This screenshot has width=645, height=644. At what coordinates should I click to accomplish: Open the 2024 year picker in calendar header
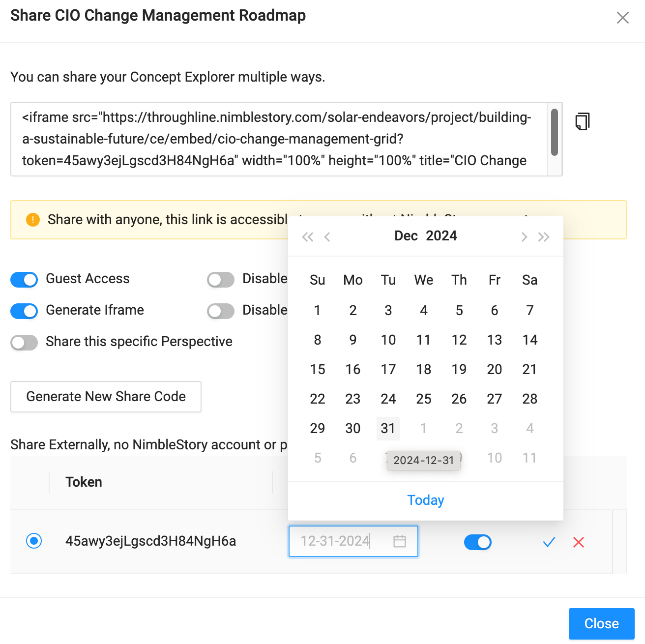click(x=441, y=236)
